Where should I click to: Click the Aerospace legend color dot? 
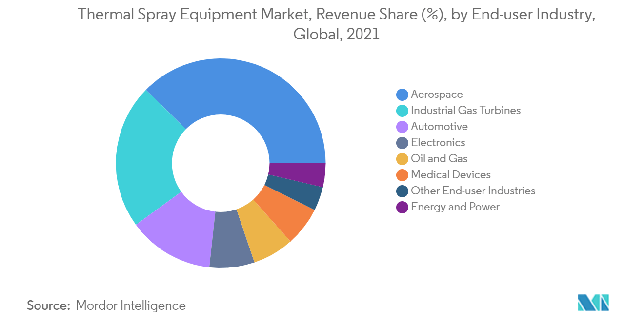point(402,95)
